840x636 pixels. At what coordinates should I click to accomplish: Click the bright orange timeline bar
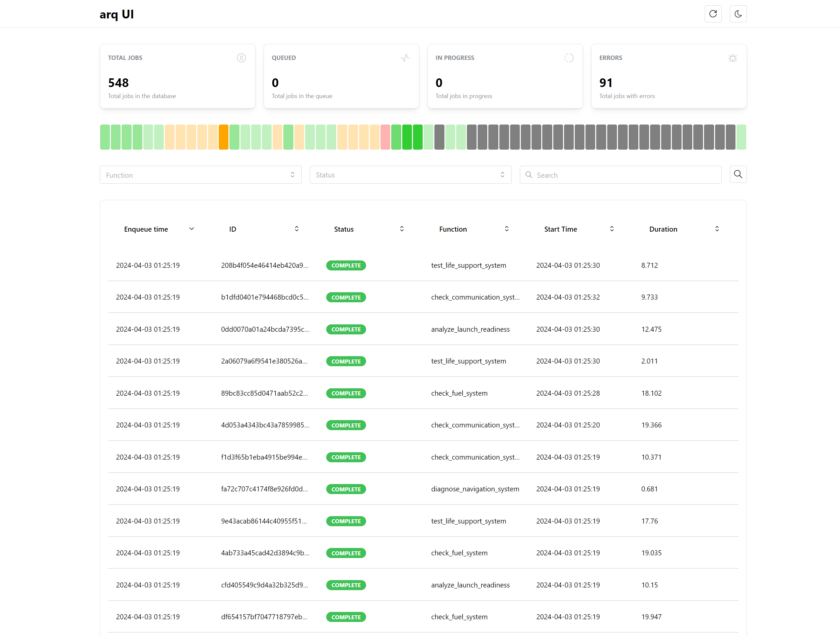click(224, 137)
